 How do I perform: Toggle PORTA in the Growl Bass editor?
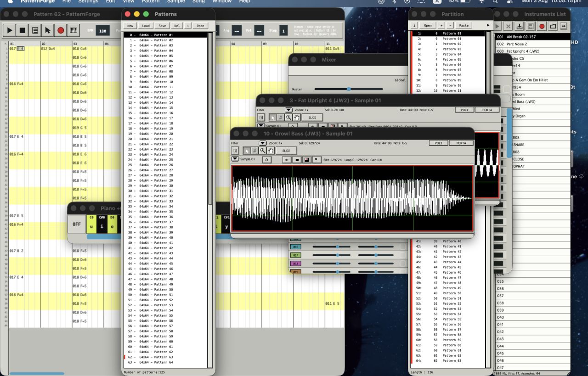pyautogui.click(x=461, y=143)
